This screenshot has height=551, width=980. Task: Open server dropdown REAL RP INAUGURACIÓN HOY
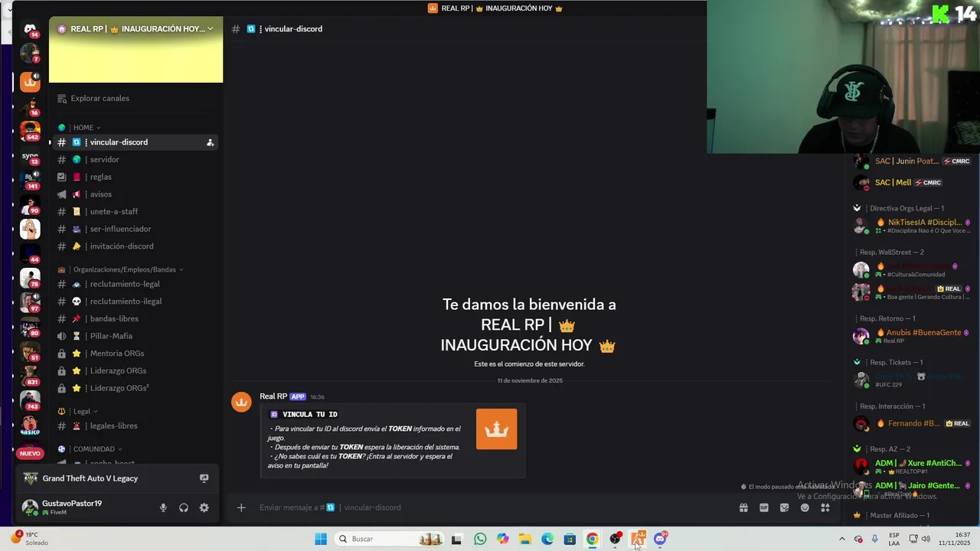coord(136,29)
